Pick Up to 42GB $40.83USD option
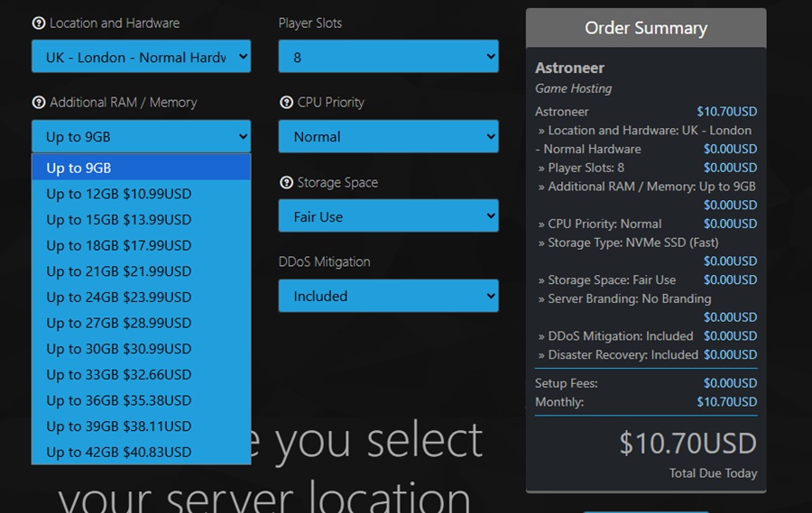The width and height of the screenshot is (812, 513). coord(141,452)
